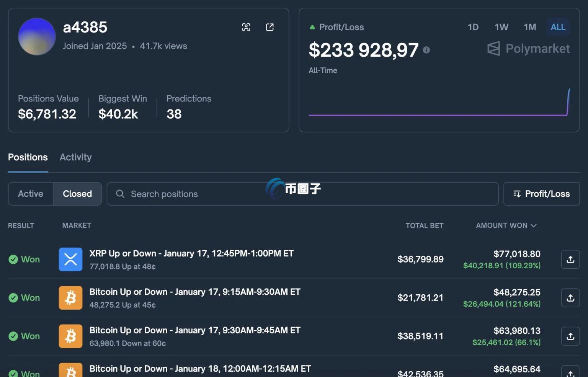The width and height of the screenshot is (588, 377).
Task: Click the info icon next to profit amount
Action: point(426,50)
